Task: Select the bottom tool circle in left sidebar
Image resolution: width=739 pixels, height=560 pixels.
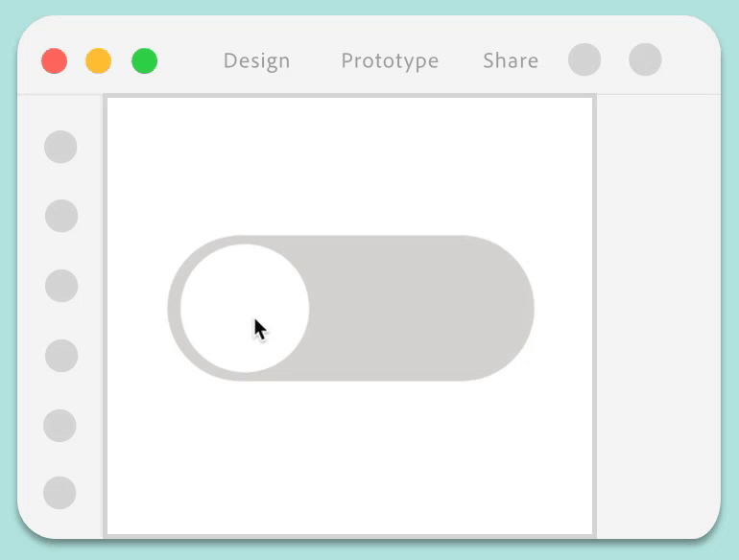Action: pyautogui.click(x=60, y=493)
